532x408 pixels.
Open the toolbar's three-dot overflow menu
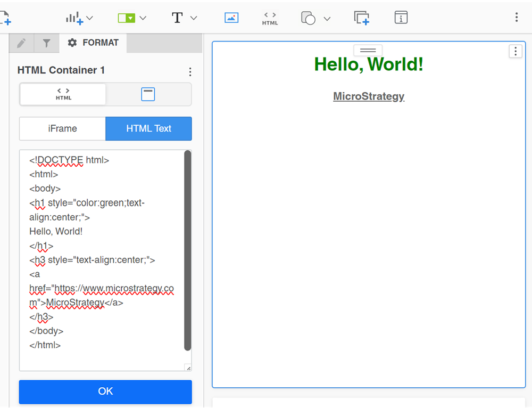click(516, 18)
